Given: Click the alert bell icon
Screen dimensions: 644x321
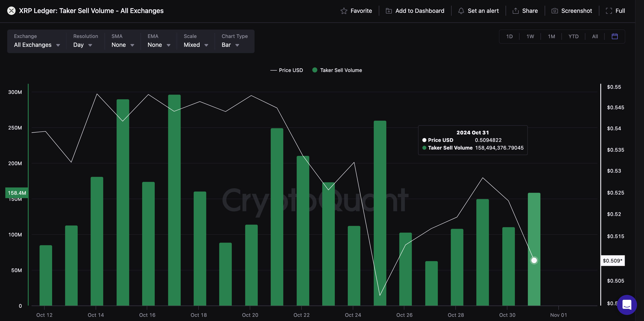Looking at the screenshot, I should click(x=461, y=11).
